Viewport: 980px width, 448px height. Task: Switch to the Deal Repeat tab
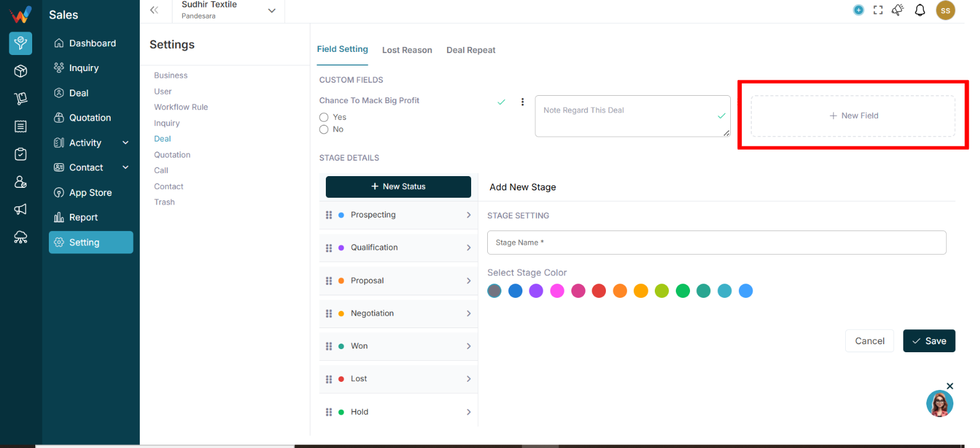471,50
